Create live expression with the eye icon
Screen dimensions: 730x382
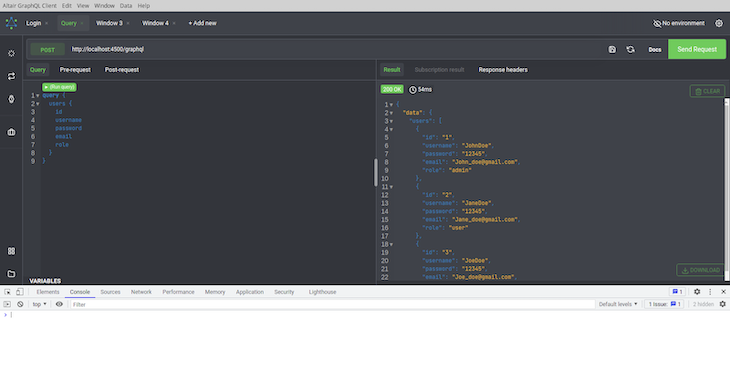point(59,304)
